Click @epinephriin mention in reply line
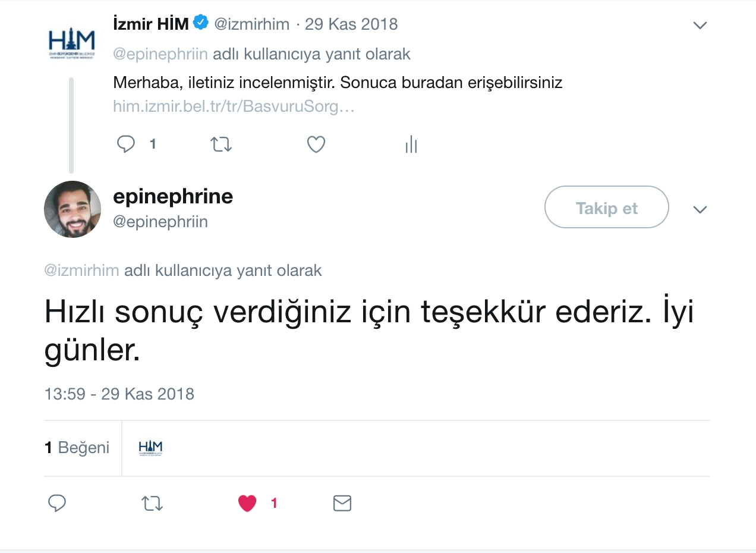The height and width of the screenshot is (553, 756). (160, 54)
